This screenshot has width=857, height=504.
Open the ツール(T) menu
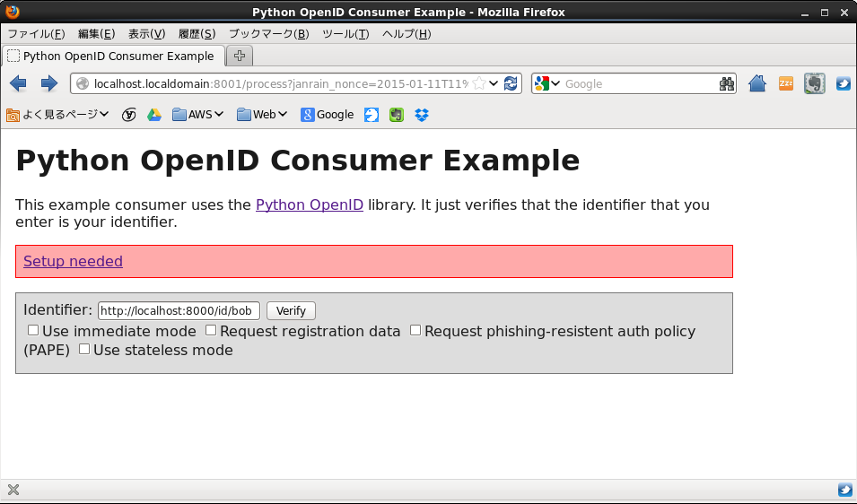click(345, 34)
